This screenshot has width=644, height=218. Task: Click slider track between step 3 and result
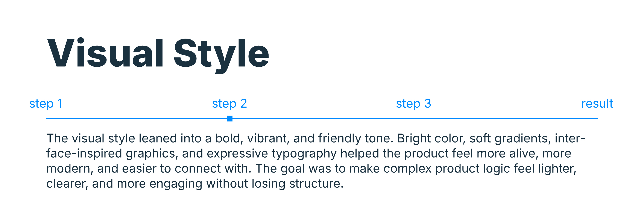pos(505,118)
